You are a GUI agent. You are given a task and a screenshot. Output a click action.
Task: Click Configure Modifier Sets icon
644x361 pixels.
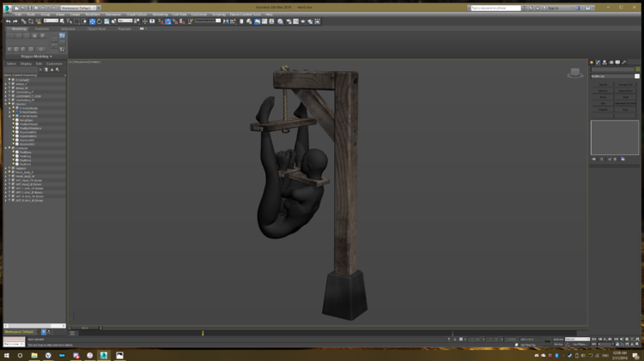pos(623,159)
